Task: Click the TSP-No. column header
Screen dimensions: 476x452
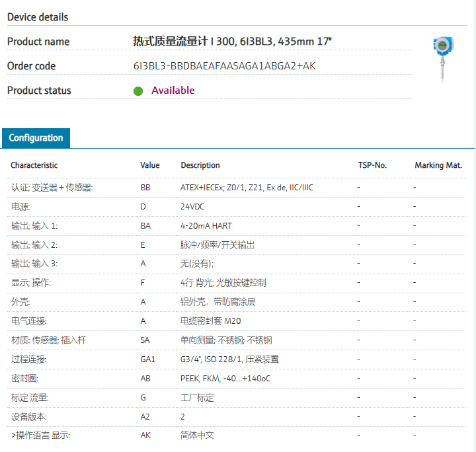Action: (x=372, y=165)
